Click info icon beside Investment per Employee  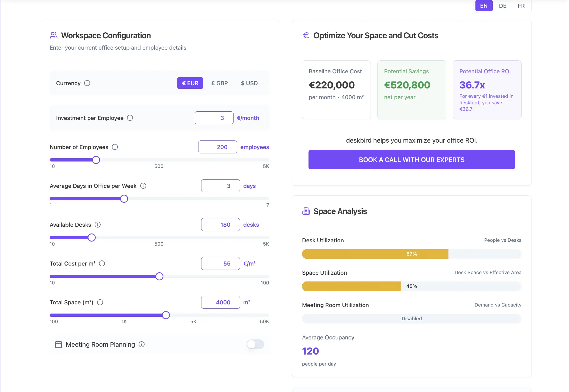point(130,118)
